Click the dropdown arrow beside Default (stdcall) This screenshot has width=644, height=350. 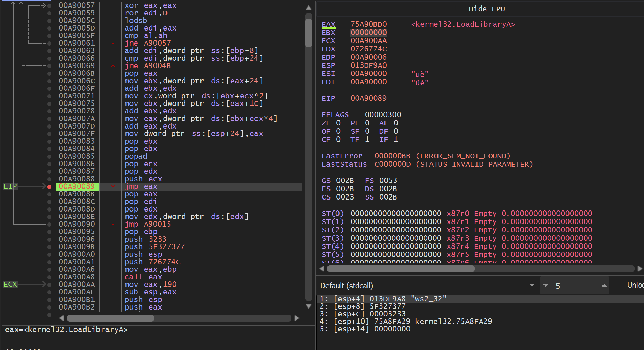(x=532, y=285)
